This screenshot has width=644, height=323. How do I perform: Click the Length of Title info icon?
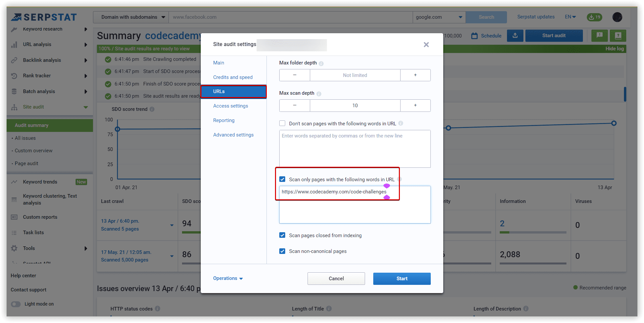click(x=329, y=309)
